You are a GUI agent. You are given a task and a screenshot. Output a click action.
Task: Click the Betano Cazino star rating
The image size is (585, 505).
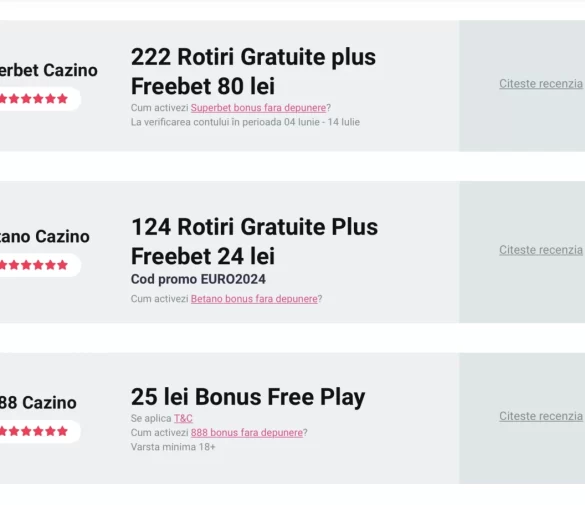(x=34, y=265)
